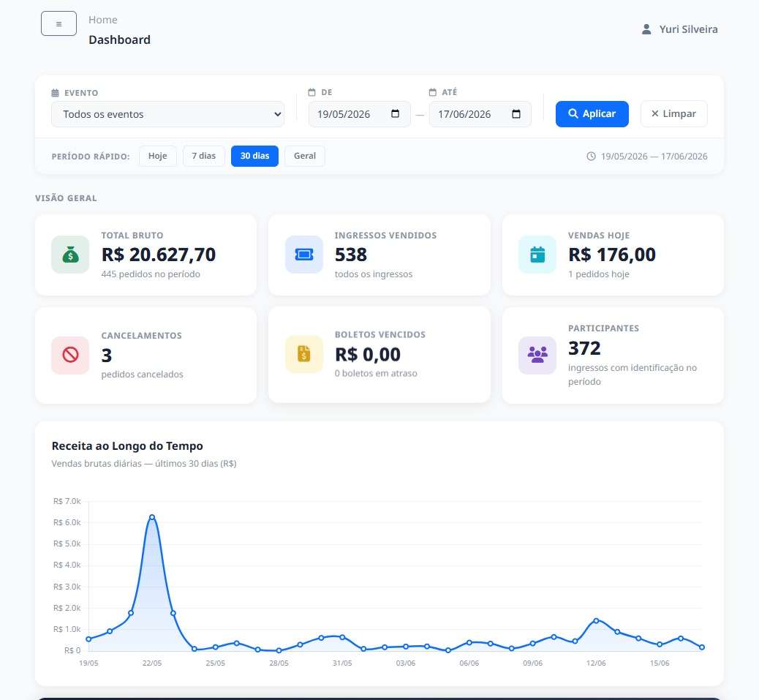
Task: Click the calendar icon for Vendas Hoje
Action: 537,255
